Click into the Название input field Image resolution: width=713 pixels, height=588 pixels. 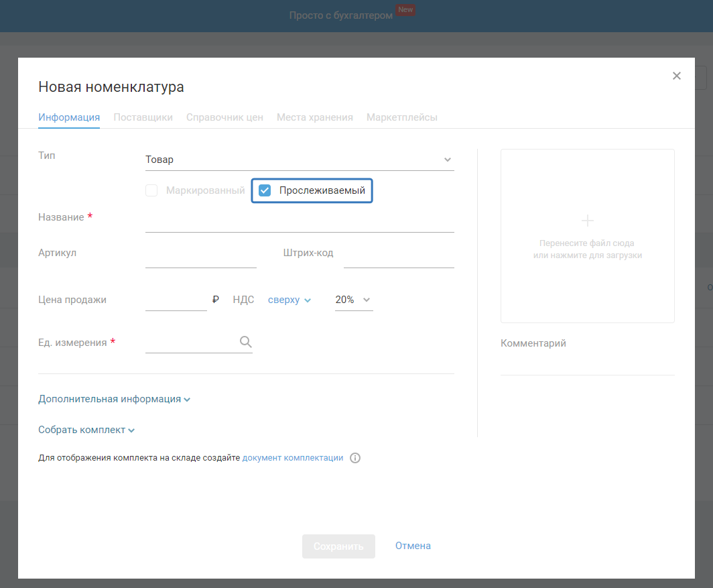pos(299,222)
